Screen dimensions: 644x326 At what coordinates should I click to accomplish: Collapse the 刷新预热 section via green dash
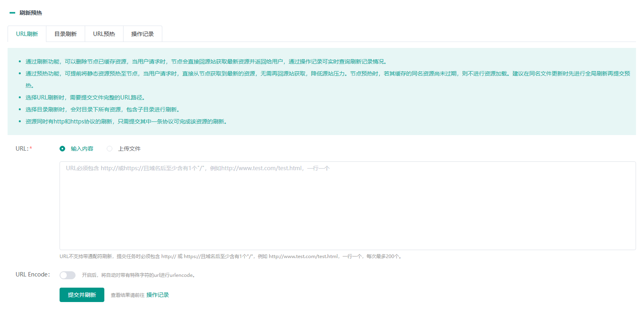tap(12, 13)
